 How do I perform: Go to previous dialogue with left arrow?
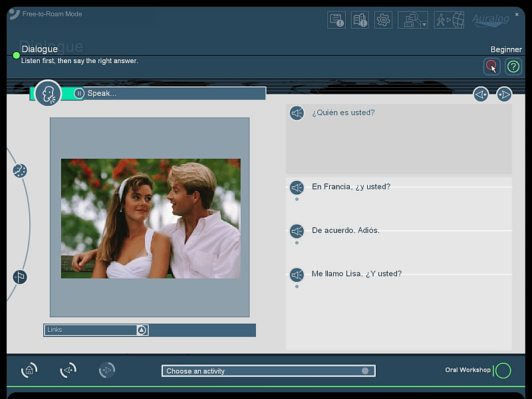pos(481,94)
